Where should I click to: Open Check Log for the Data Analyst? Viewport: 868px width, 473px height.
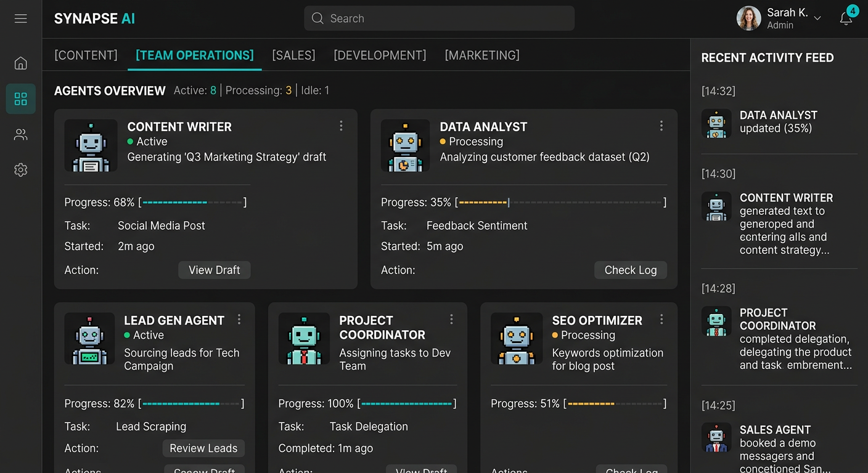pos(630,270)
